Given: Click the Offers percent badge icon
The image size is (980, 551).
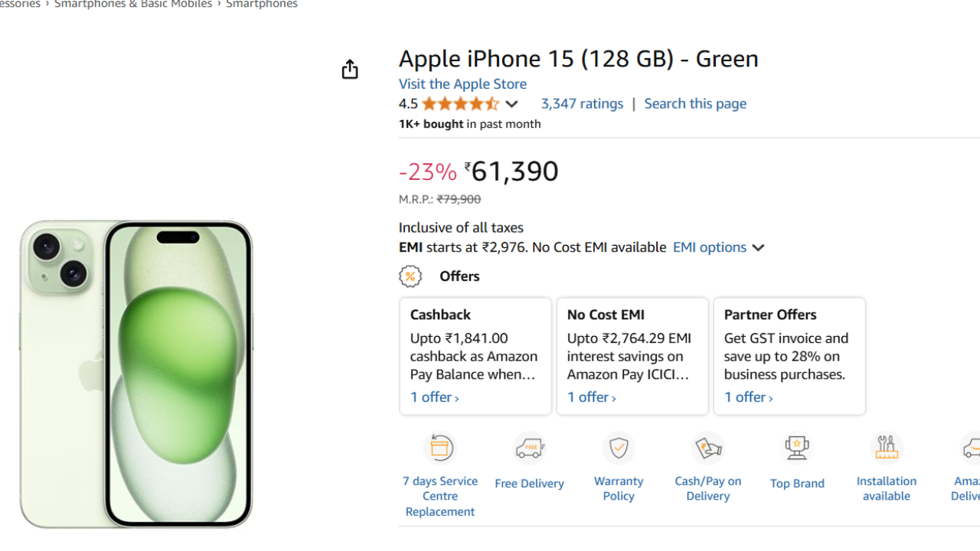Looking at the screenshot, I should pyautogui.click(x=410, y=276).
